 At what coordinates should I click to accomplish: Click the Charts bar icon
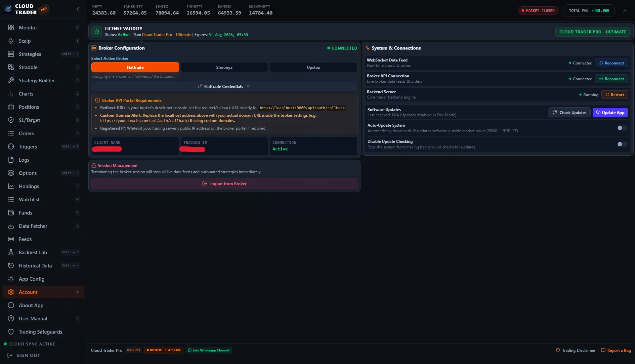pyautogui.click(x=11, y=94)
